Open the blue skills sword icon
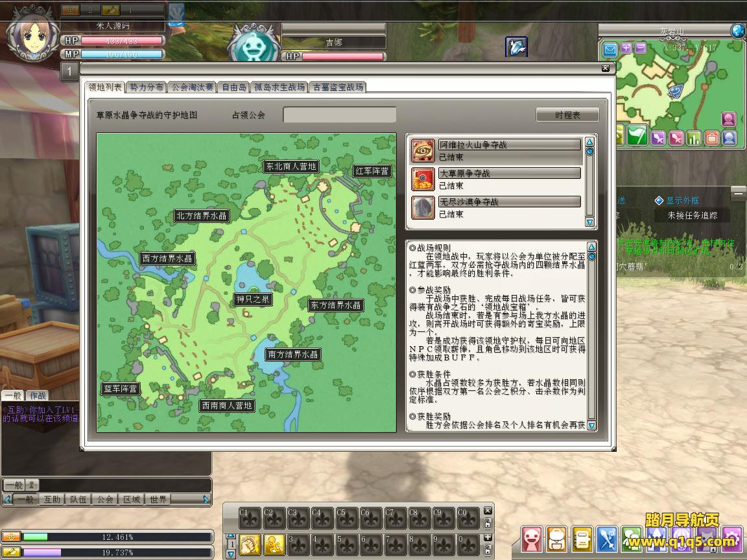The width and height of the screenshot is (747, 560). 607,539
